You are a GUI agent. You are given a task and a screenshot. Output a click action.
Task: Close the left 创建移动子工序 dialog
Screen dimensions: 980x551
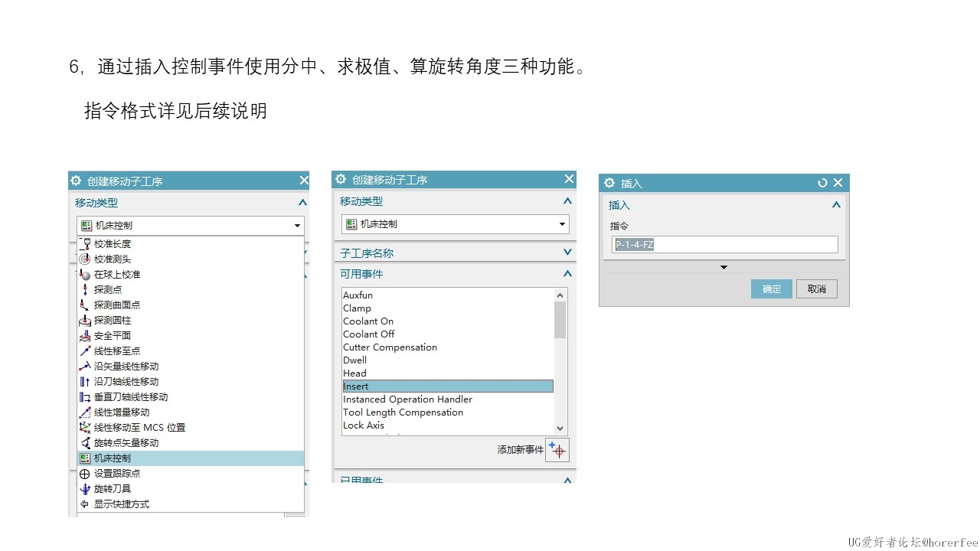[x=304, y=181]
